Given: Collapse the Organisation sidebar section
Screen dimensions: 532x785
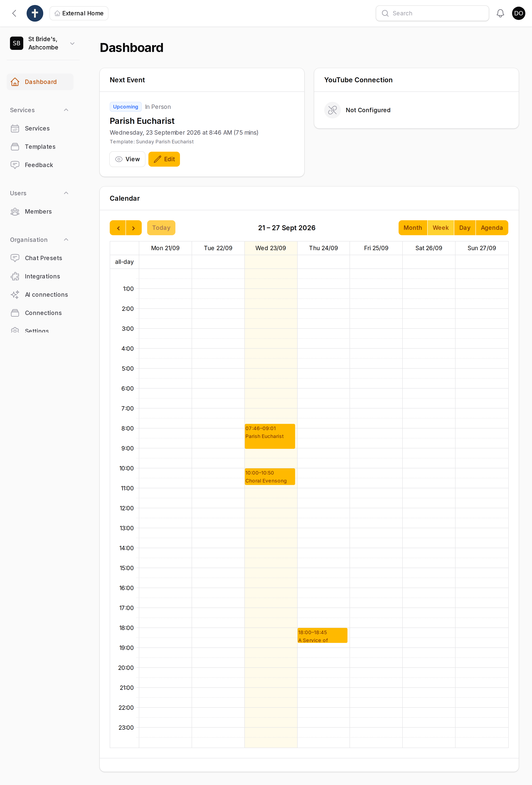Looking at the screenshot, I should click(x=66, y=240).
